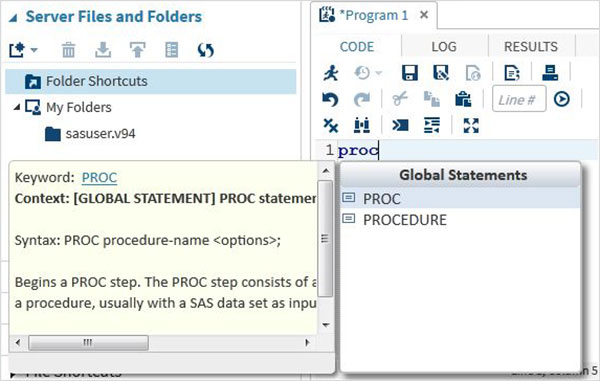Open Find and Replace binoculars icon
Screen dimensions: 600x381
[x=362, y=125]
